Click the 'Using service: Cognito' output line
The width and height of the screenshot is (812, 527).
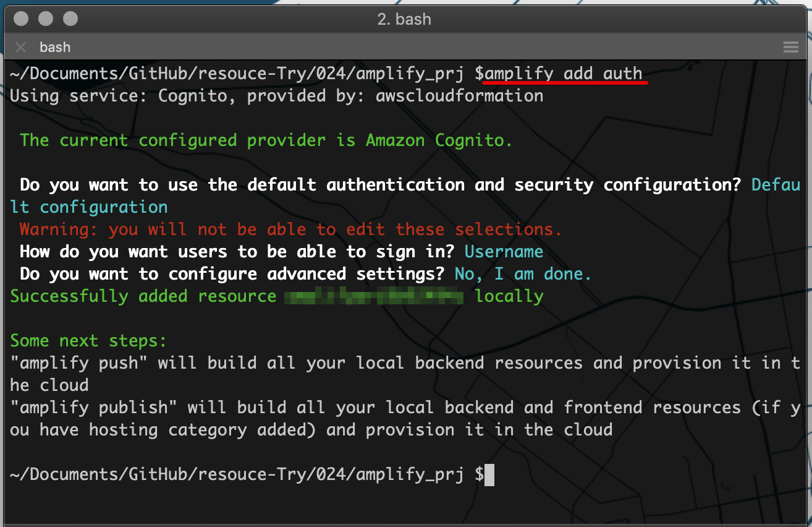click(x=277, y=96)
